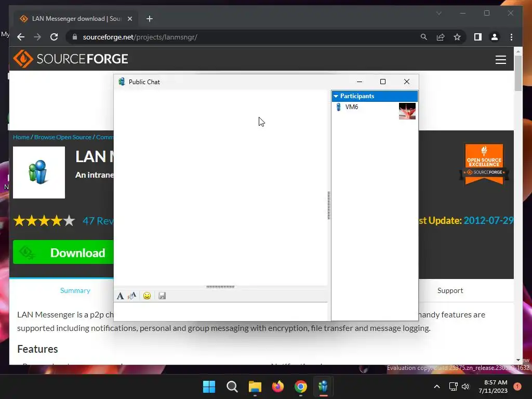Click the vertical splitter handle beside Participants
The width and height of the screenshot is (532, 399).
click(x=329, y=205)
